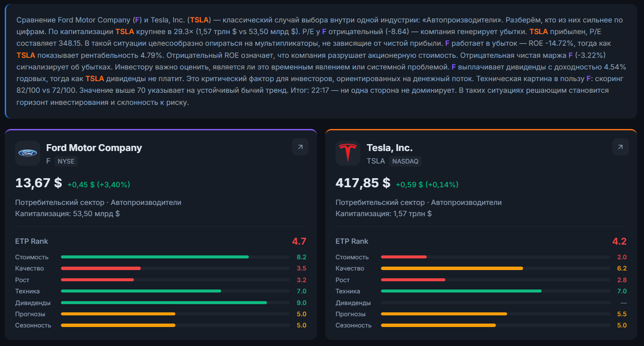Click Ford's Техника value 7.0
The height and width of the screenshot is (346, 644).
pyautogui.click(x=301, y=291)
